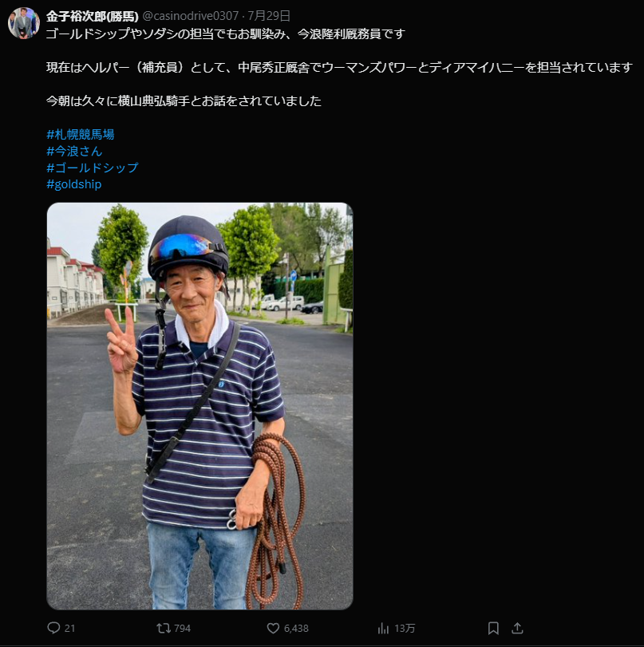Viewport: 644px width, 647px height.
Task: Open the post by clicking its body text
Action: point(339,67)
